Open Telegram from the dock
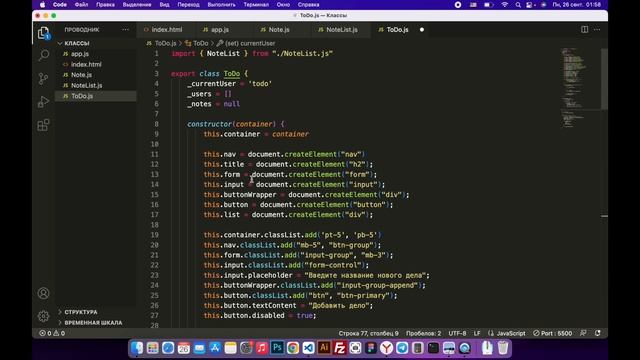640x360 pixels. coord(402,348)
